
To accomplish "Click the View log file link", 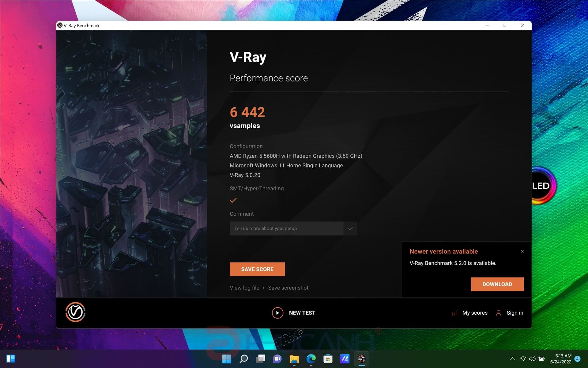I will coord(244,287).
